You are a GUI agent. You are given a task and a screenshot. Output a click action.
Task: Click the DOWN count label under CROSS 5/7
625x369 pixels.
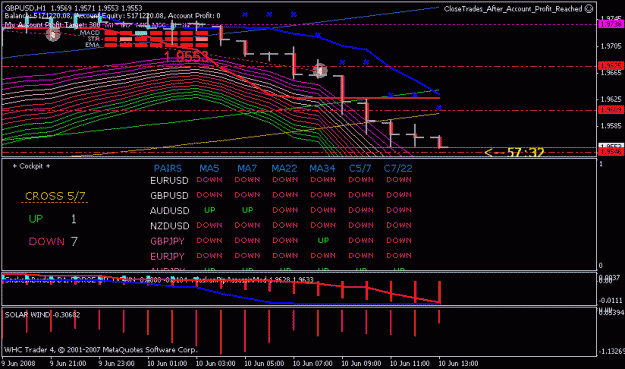coord(46,241)
